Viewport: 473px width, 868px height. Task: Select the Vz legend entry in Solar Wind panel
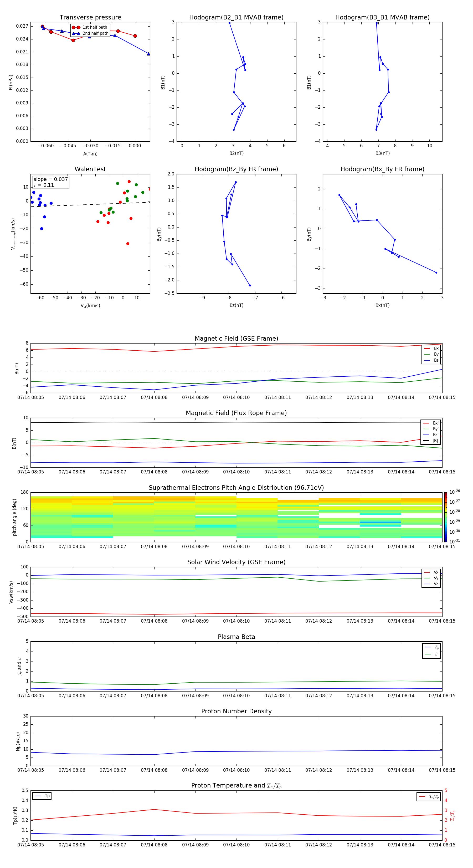[431, 584]
